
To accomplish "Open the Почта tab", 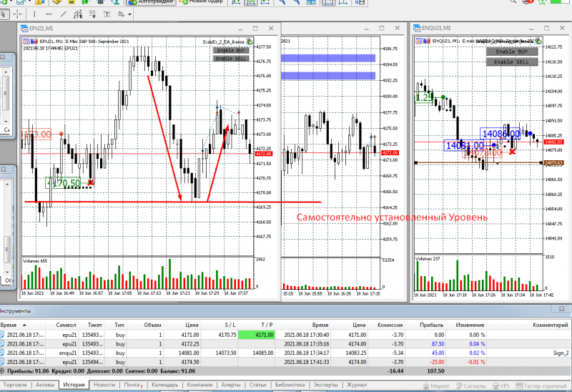I will coord(132,385).
